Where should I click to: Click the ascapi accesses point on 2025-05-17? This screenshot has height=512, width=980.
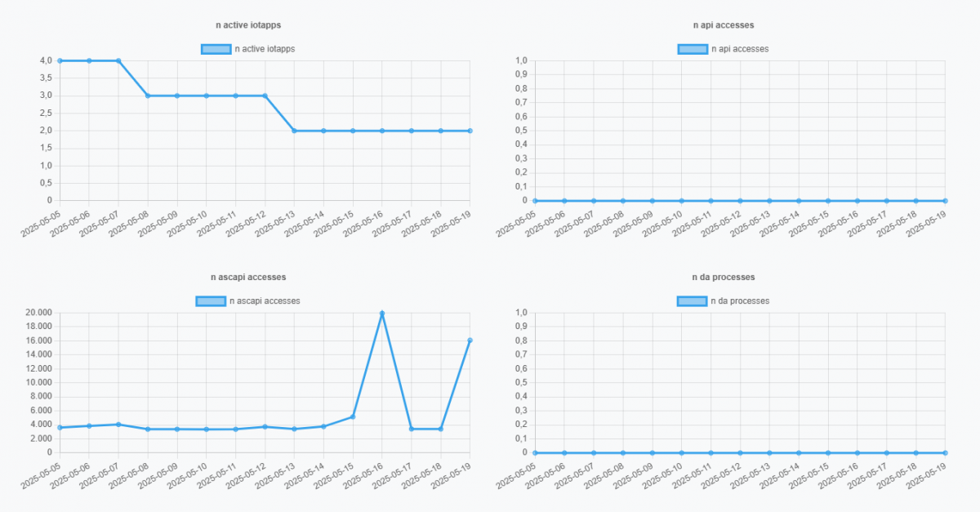click(x=412, y=429)
